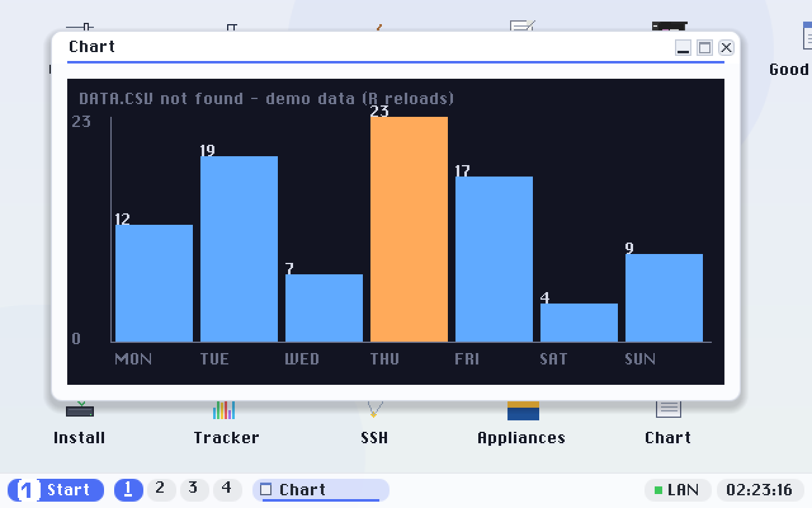Click the SAT bar valued 4
This screenshot has width=812, height=508.
[579, 323]
